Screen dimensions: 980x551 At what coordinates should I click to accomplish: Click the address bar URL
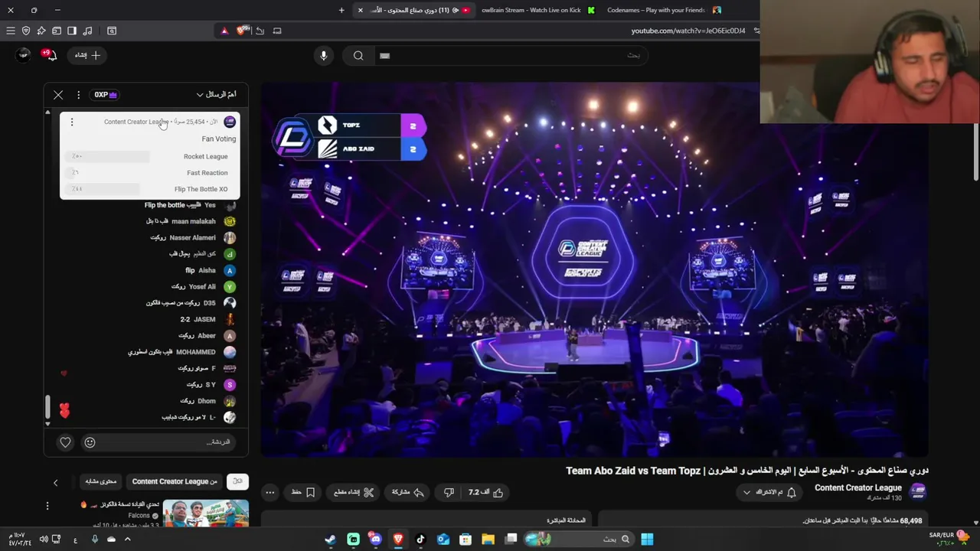pos(688,31)
